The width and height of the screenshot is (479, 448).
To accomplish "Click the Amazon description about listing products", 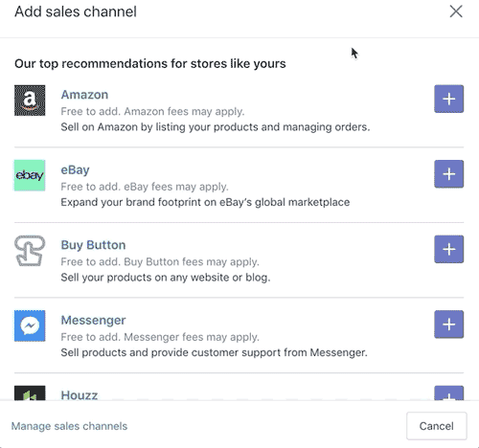I will pyautogui.click(x=216, y=127).
